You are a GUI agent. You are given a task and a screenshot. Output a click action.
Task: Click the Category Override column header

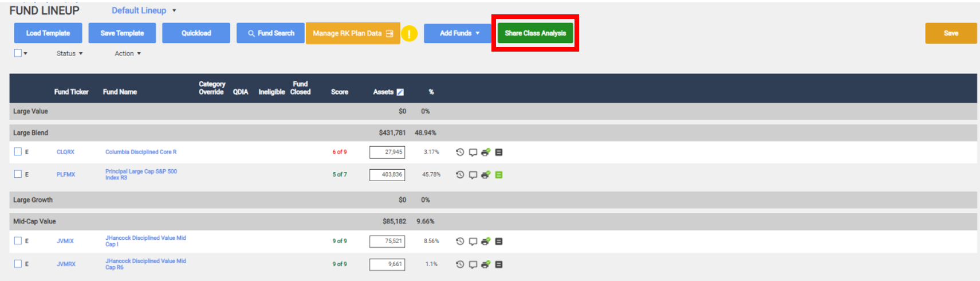(212, 88)
